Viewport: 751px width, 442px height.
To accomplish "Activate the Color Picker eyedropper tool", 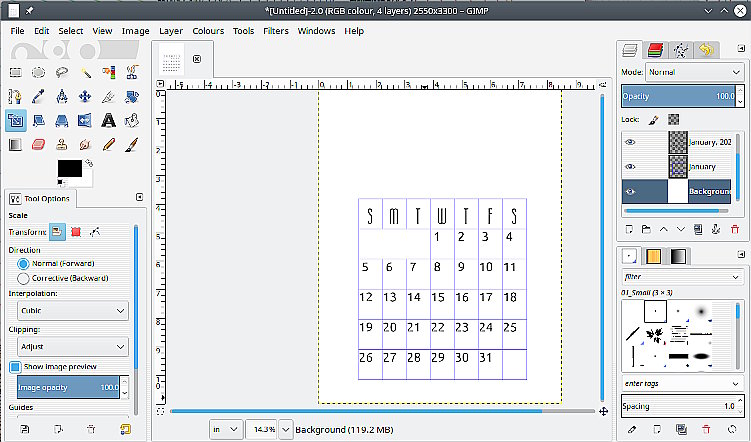I will pos(39,97).
